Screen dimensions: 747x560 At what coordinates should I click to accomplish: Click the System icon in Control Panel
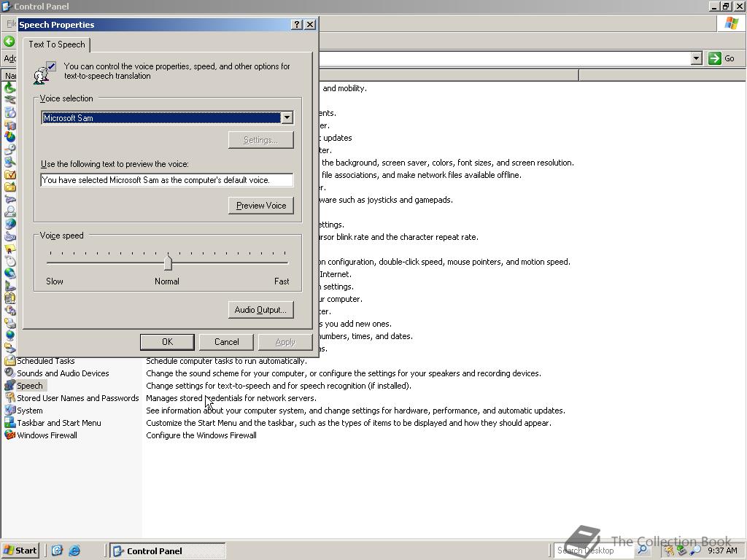pyautogui.click(x=9, y=410)
